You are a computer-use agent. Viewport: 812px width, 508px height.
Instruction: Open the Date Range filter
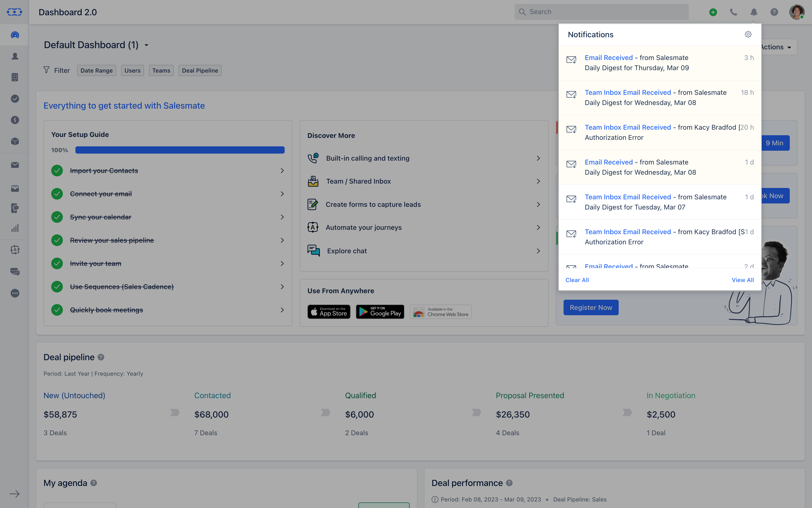click(x=97, y=71)
